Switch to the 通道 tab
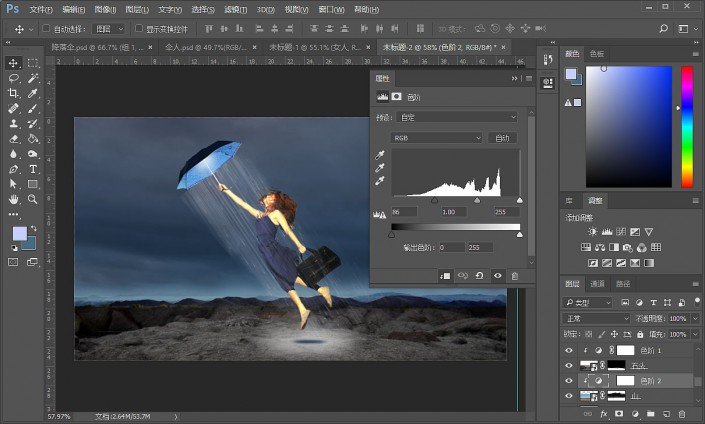The height and width of the screenshot is (424, 705). pos(597,284)
